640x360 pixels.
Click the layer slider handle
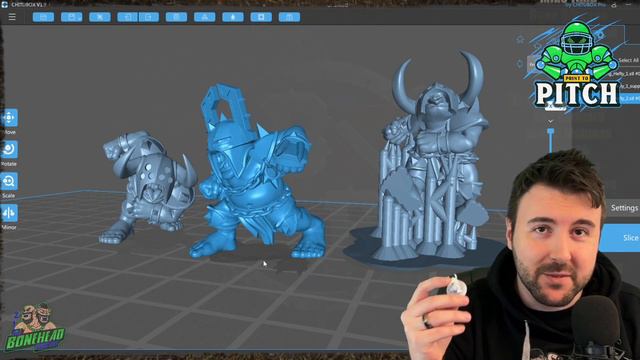tap(551, 131)
